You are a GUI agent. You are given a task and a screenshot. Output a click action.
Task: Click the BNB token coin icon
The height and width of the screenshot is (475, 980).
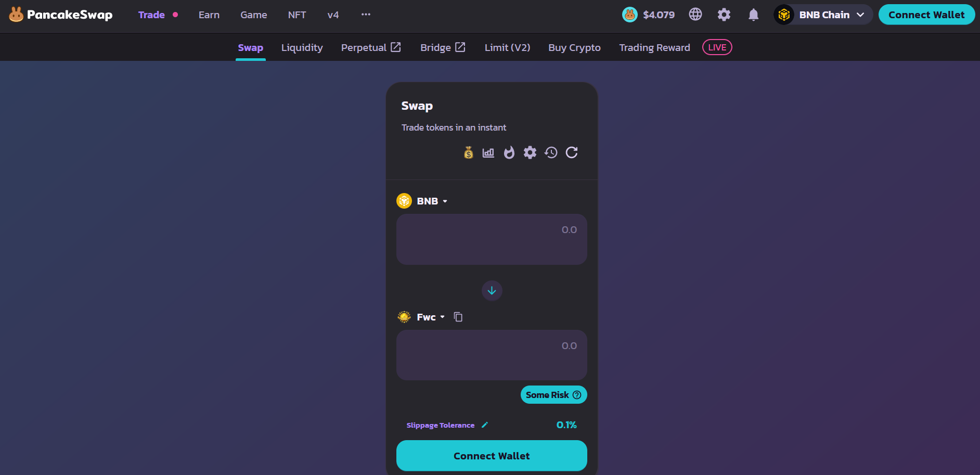pyautogui.click(x=404, y=201)
